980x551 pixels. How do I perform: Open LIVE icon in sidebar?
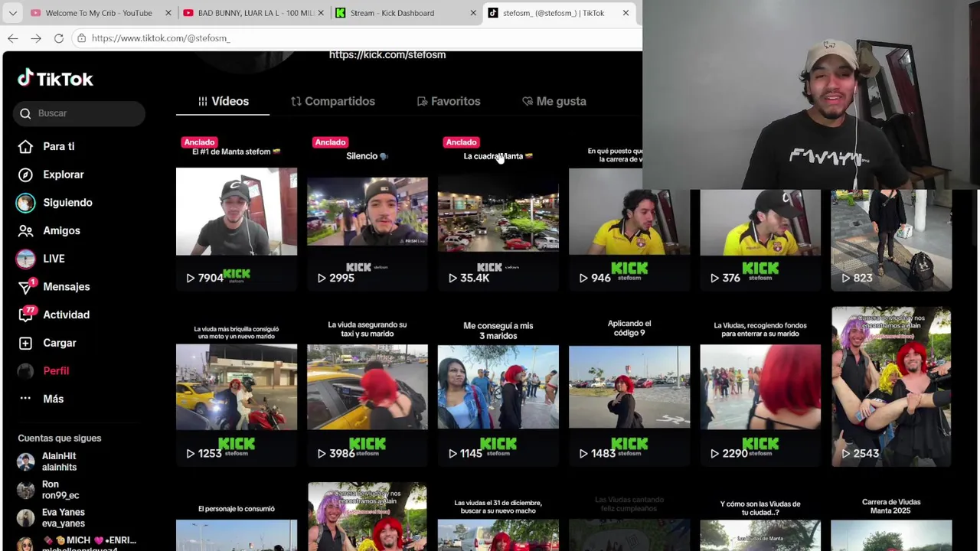click(25, 259)
